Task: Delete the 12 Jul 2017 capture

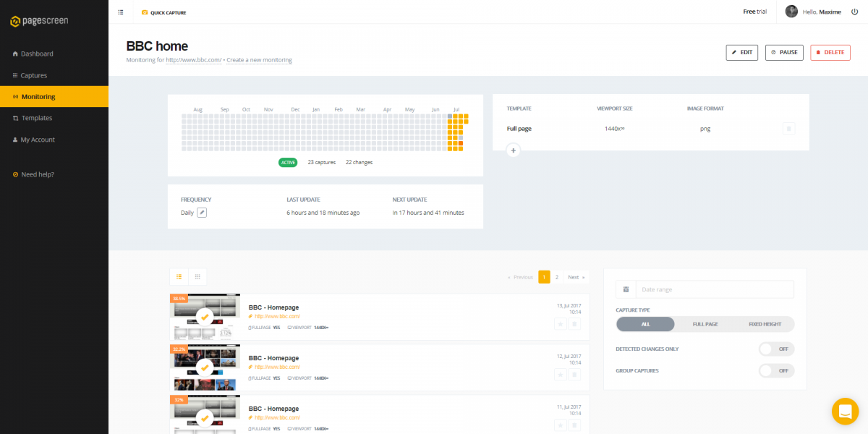Action: pyautogui.click(x=574, y=375)
